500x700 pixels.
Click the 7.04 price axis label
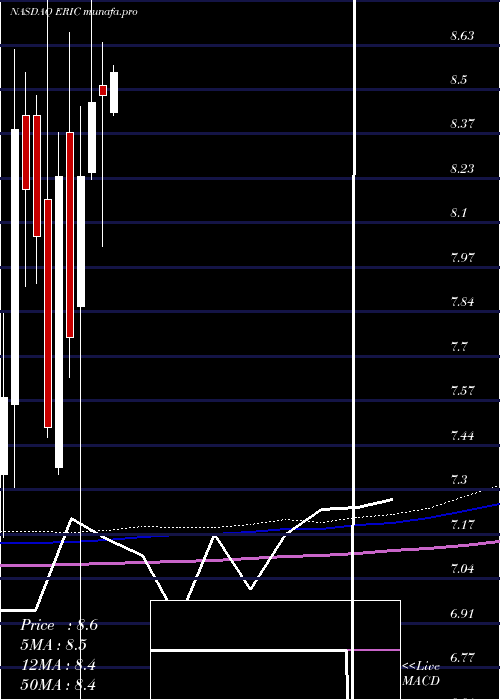pos(462,568)
